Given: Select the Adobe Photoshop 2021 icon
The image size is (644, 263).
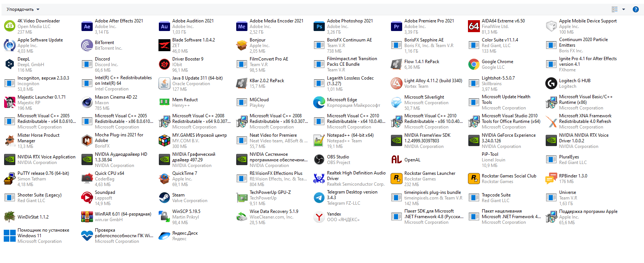Looking at the screenshot, I should [x=319, y=26].
